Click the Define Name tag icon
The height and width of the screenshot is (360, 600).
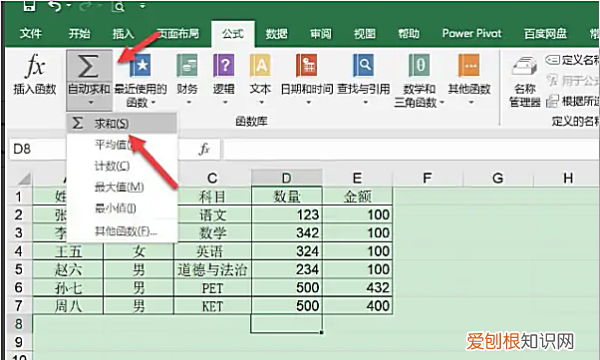pos(552,60)
